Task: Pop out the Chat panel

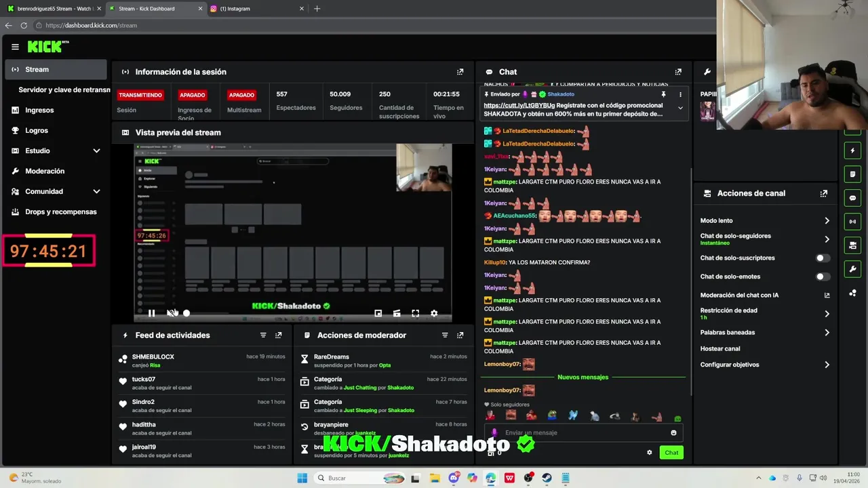Action: [x=678, y=72]
